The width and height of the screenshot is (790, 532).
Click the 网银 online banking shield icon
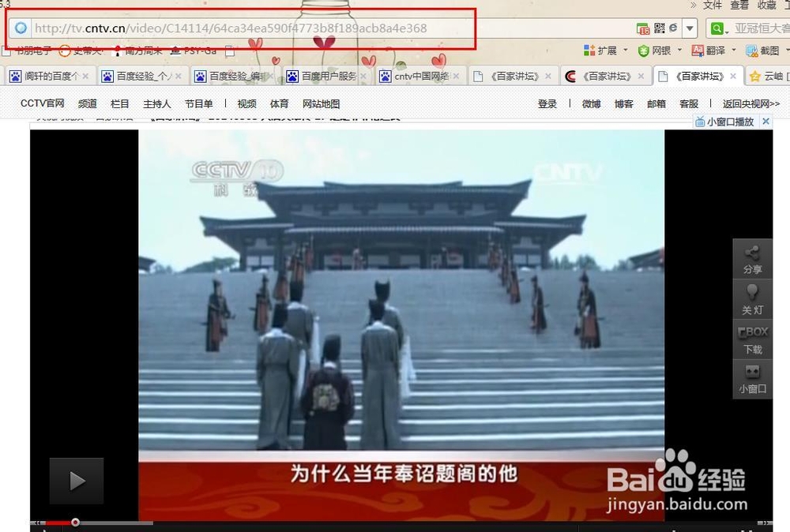(x=642, y=50)
